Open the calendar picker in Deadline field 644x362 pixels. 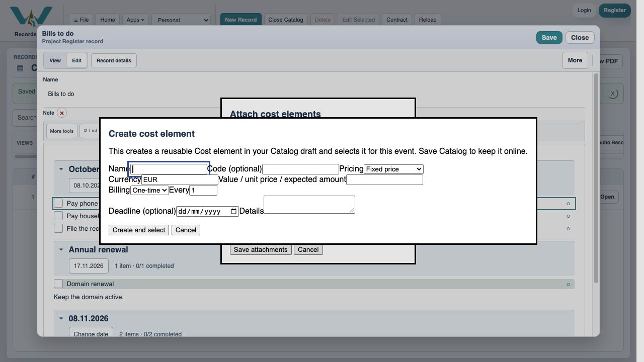pos(233,211)
